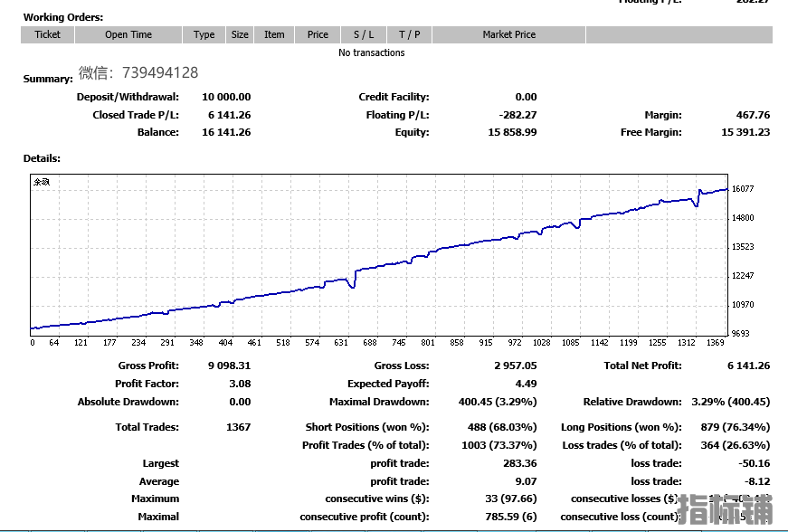Select Long Positions value 879 (76.34%)
The width and height of the screenshot is (788, 532).
coord(736,427)
